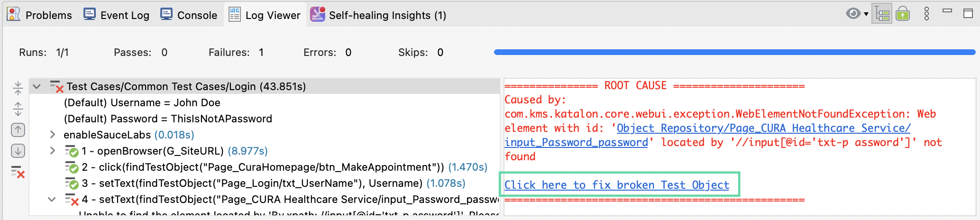Image resolution: width=980 pixels, height=220 pixels.
Task: Click show only failures icon in sidebar
Action: pyautogui.click(x=18, y=173)
